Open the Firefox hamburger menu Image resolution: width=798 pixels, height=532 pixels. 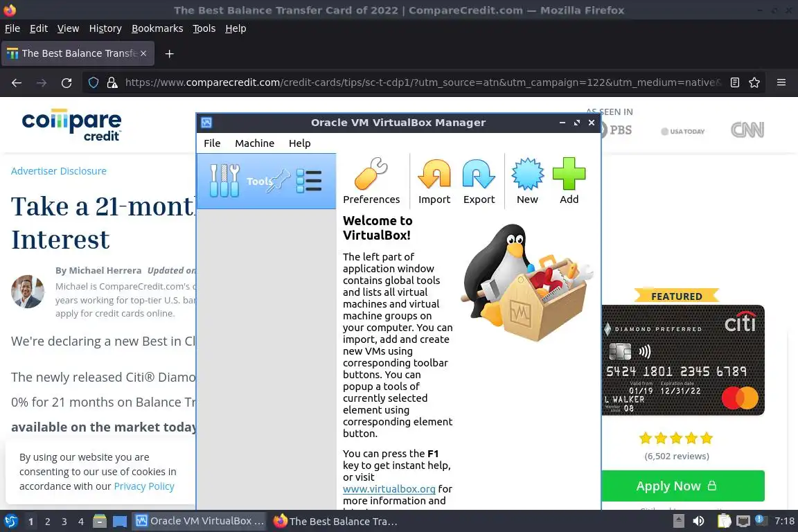(x=781, y=82)
